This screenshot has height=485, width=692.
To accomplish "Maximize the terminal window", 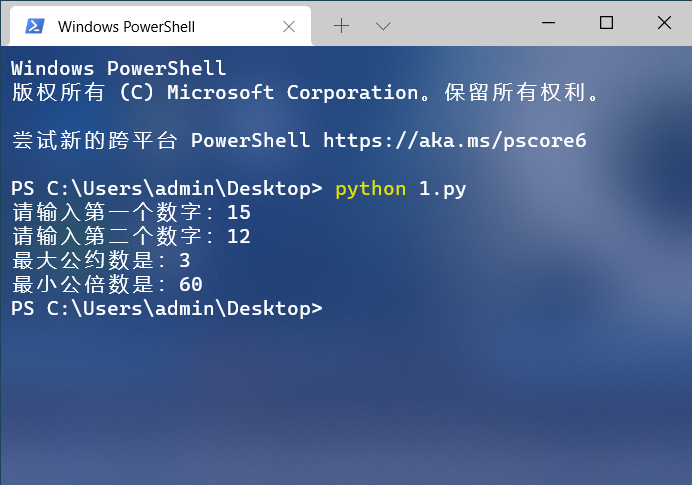I will coord(606,23).
